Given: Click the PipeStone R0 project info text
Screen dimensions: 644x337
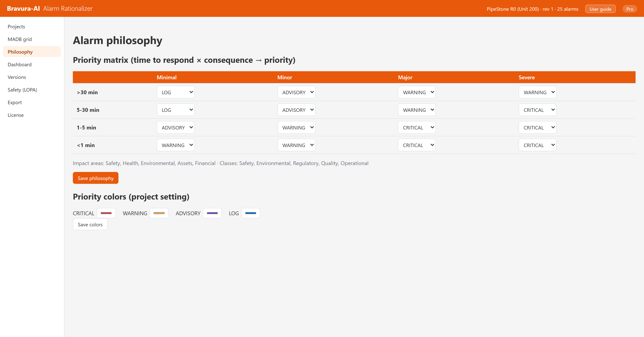Looking at the screenshot, I should point(532,9).
